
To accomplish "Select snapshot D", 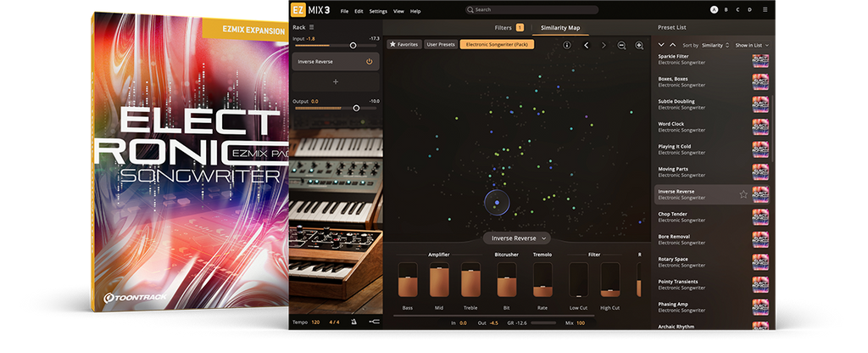I will [x=750, y=10].
